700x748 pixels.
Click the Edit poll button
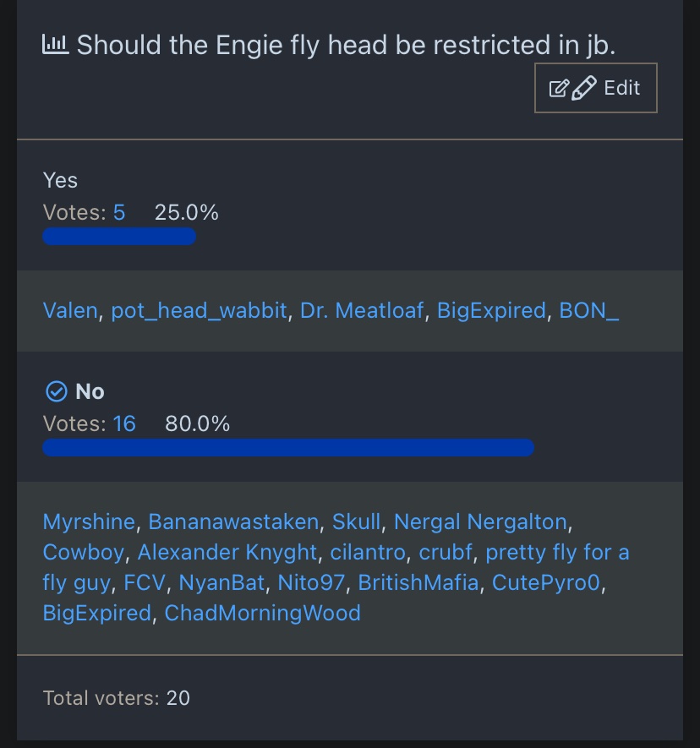[x=595, y=88]
